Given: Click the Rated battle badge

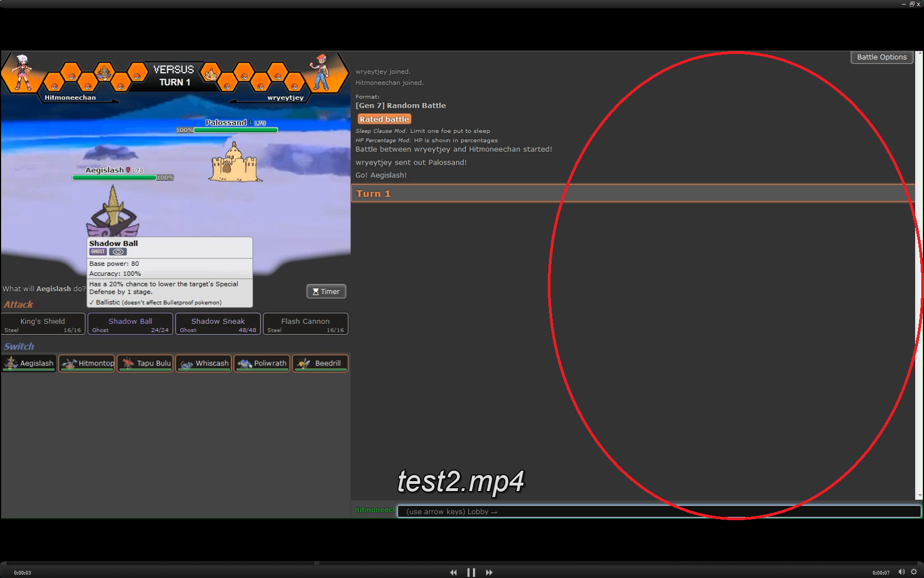Looking at the screenshot, I should [x=384, y=119].
